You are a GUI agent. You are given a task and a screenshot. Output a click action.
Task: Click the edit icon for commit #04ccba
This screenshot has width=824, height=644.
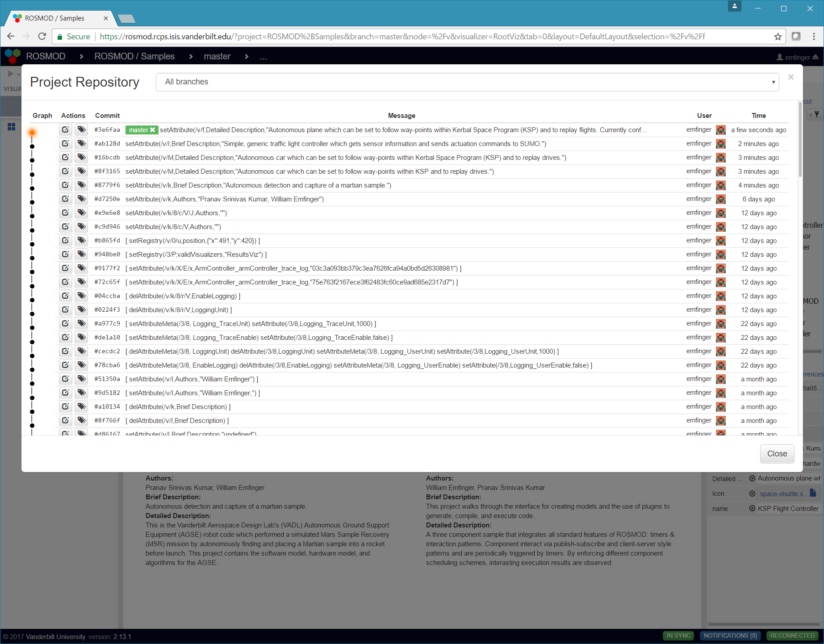pos(65,296)
